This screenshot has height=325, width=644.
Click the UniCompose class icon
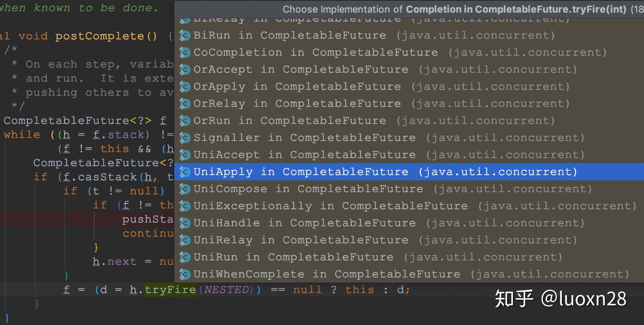click(185, 189)
